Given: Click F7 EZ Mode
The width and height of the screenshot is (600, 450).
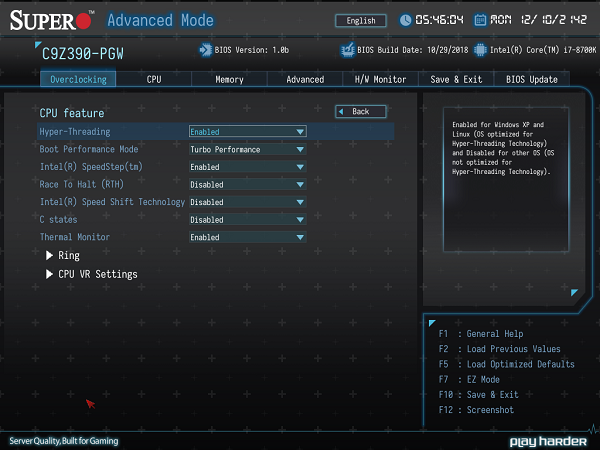Looking at the screenshot, I should pos(469,380).
